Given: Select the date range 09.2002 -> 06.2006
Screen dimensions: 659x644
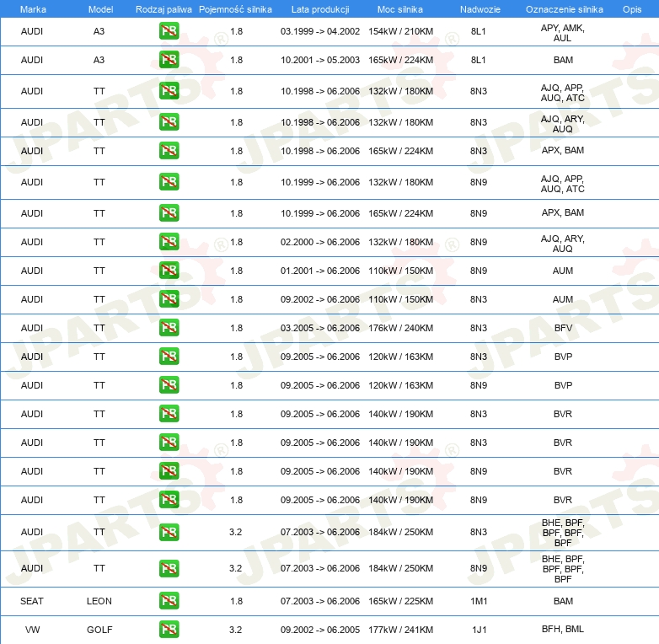Looking at the screenshot, I should point(320,299).
